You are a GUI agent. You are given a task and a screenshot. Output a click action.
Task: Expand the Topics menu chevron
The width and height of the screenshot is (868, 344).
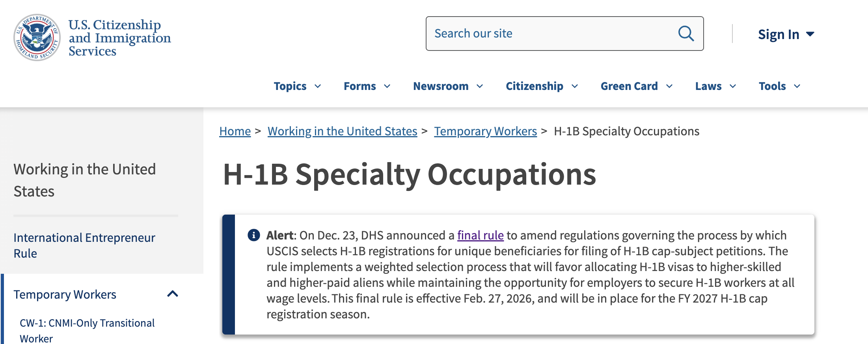[x=318, y=86]
